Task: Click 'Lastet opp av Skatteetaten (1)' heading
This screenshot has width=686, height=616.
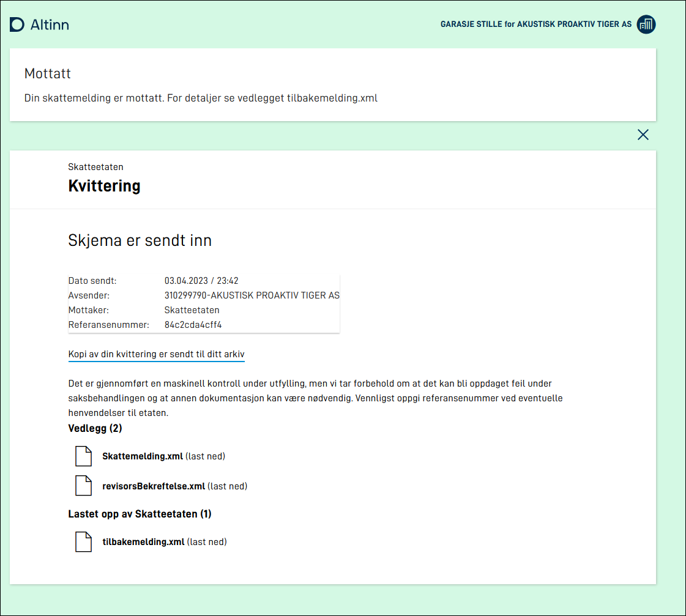Action: (140, 514)
